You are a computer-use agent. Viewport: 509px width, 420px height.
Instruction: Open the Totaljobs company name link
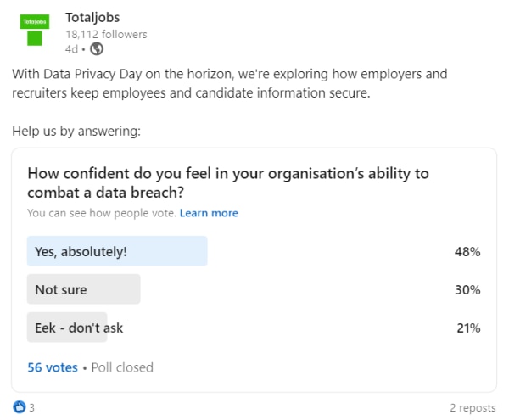tap(92, 17)
